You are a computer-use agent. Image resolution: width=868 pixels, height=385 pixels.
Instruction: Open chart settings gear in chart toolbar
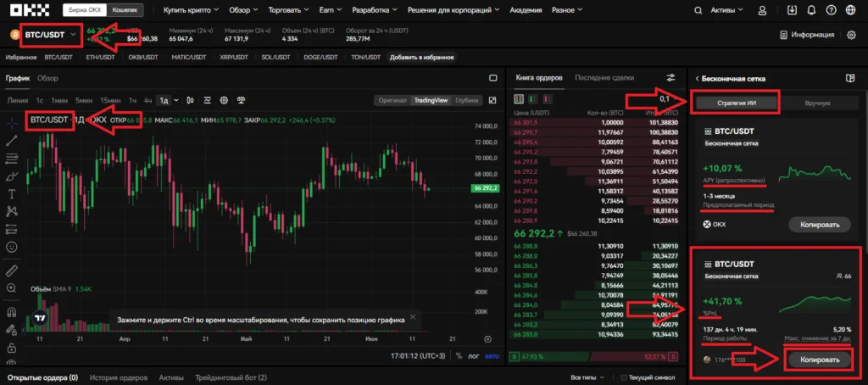tap(224, 100)
